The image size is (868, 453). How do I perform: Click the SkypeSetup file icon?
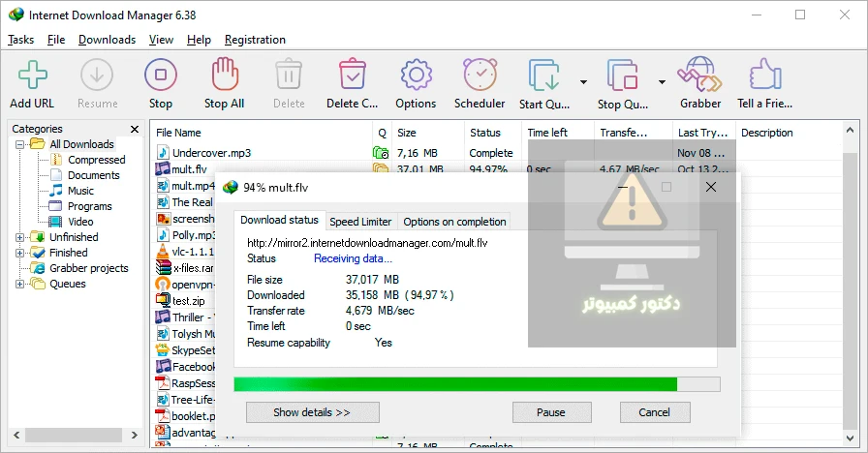(162, 350)
